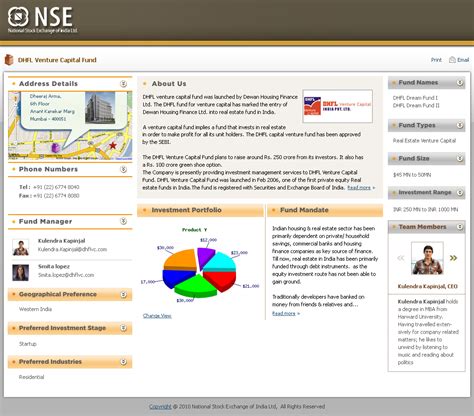Click the Print link
474x416 pixels.
point(436,60)
